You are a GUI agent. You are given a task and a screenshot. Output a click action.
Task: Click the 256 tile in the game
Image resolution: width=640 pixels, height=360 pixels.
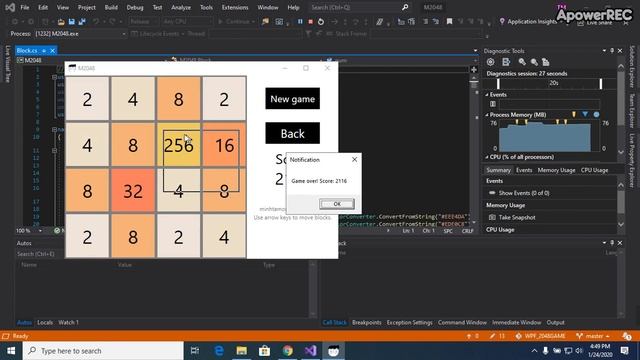point(179,145)
